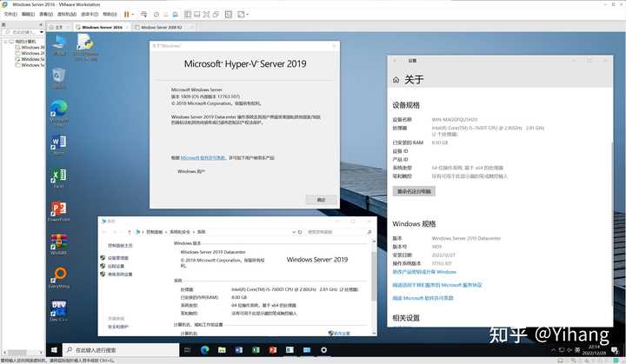Open 远程设置 link in System window
626x364 pixels.
point(117,266)
